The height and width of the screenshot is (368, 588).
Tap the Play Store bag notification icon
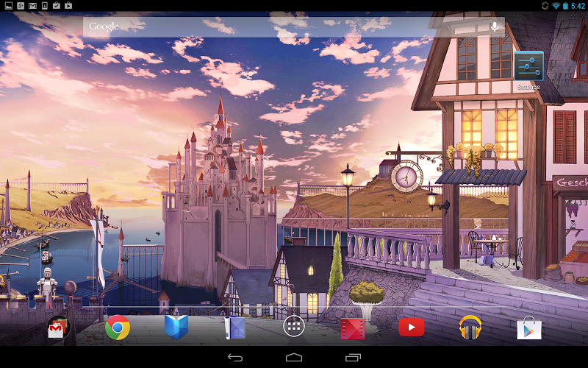tap(68, 6)
